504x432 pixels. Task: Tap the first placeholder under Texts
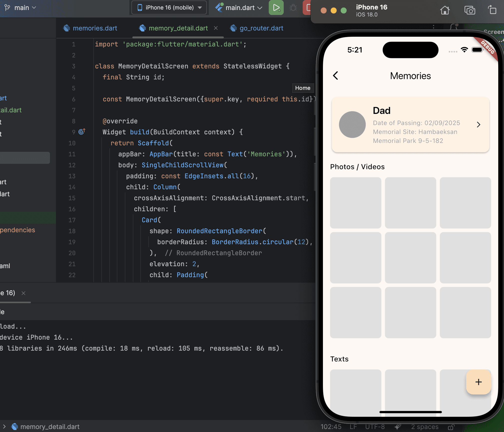355,393
